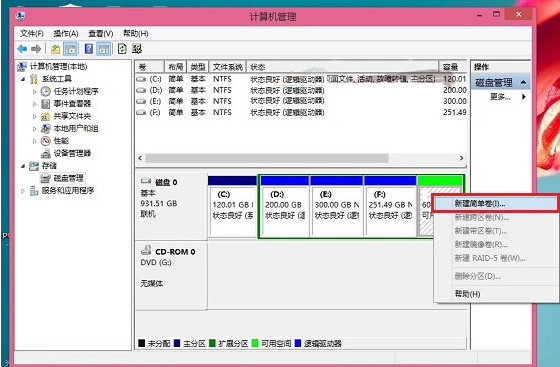Select 磁盘管理 in the tree

[68, 178]
